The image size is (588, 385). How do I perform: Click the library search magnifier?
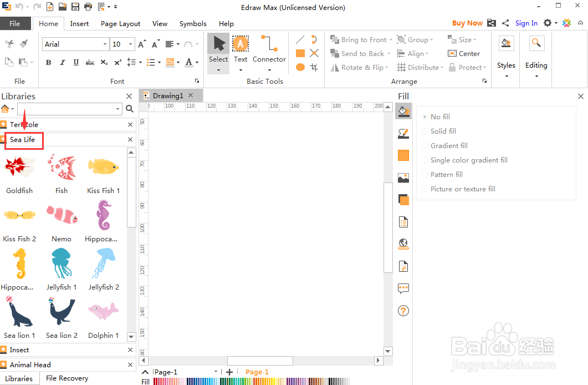click(130, 109)
